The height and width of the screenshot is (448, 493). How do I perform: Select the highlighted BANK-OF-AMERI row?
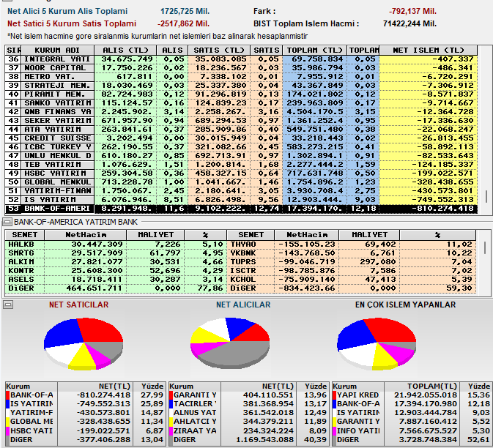(x=241, y=209)
